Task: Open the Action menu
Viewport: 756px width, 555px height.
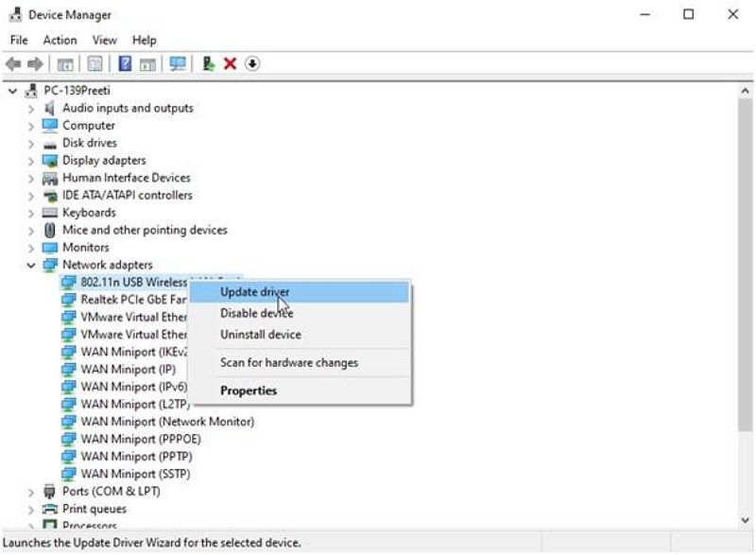Action: [60, 40]
